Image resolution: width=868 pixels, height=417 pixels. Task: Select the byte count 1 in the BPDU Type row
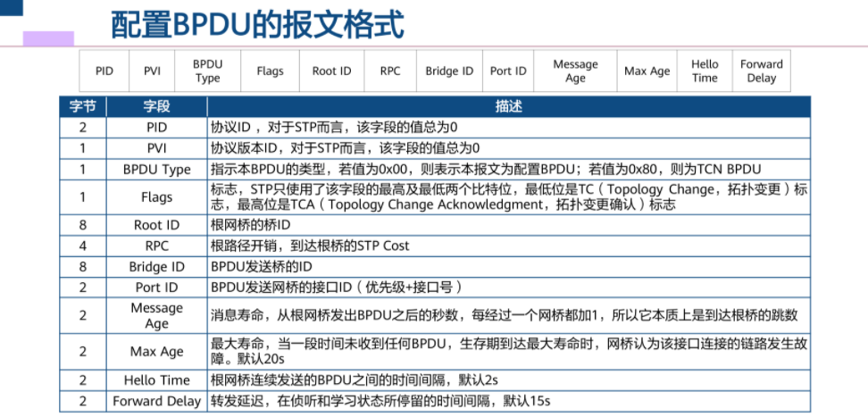pos(83,170)
